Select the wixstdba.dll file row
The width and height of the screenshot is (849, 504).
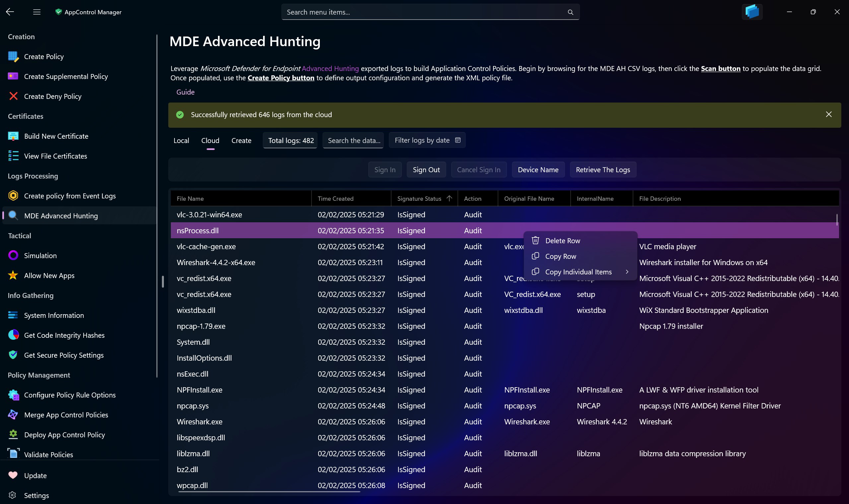(505, 310)
